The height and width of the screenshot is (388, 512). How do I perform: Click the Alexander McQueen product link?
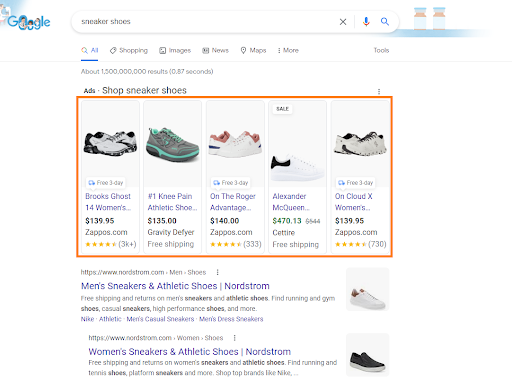[291, 202]
